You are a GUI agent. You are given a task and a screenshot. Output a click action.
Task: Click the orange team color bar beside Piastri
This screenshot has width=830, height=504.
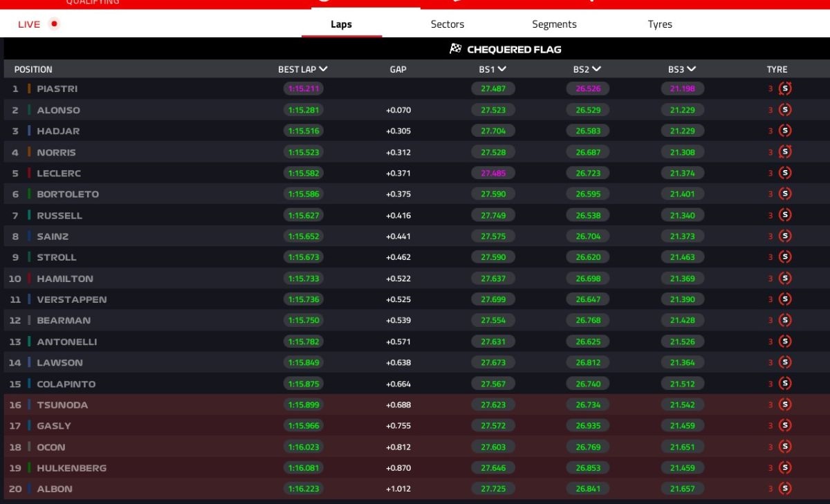[x=29, y=88]
